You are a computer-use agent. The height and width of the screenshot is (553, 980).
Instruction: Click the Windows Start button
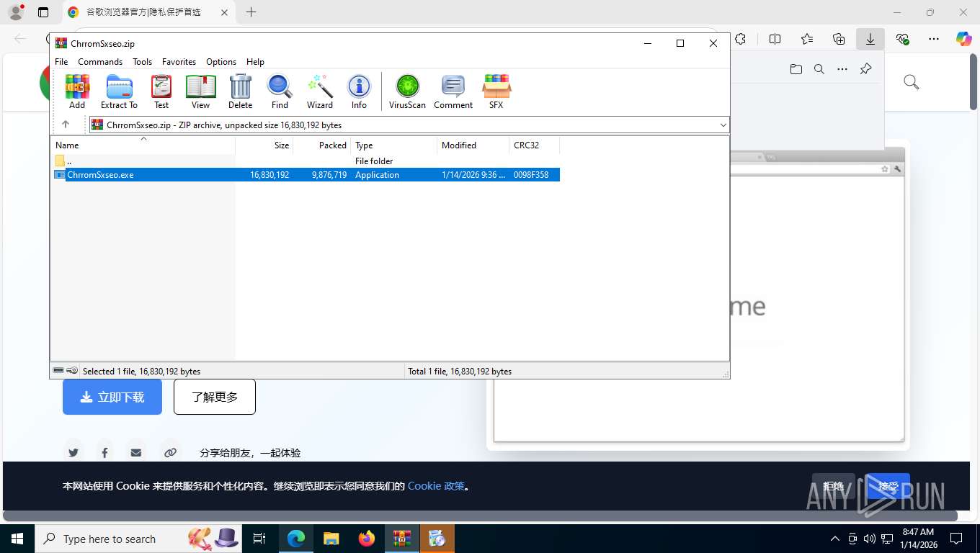click(17, 539)
